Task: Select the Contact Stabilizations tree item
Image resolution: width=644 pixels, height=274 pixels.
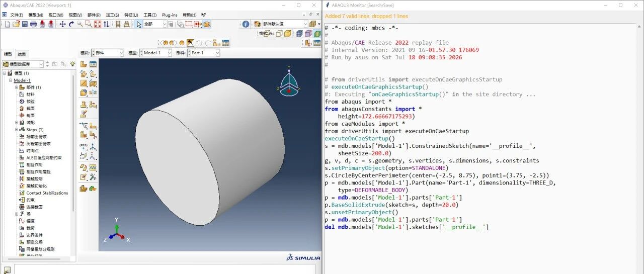Action: (x=47, y=193)
